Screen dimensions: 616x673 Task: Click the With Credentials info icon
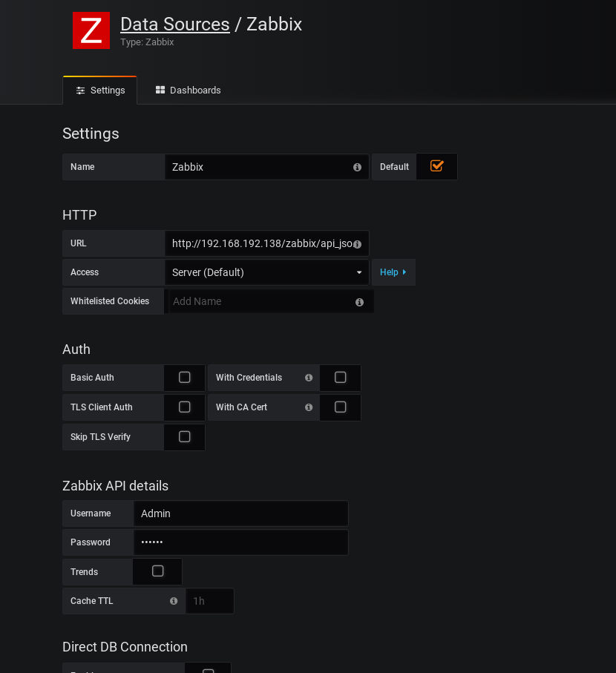[x=309, y=378]
